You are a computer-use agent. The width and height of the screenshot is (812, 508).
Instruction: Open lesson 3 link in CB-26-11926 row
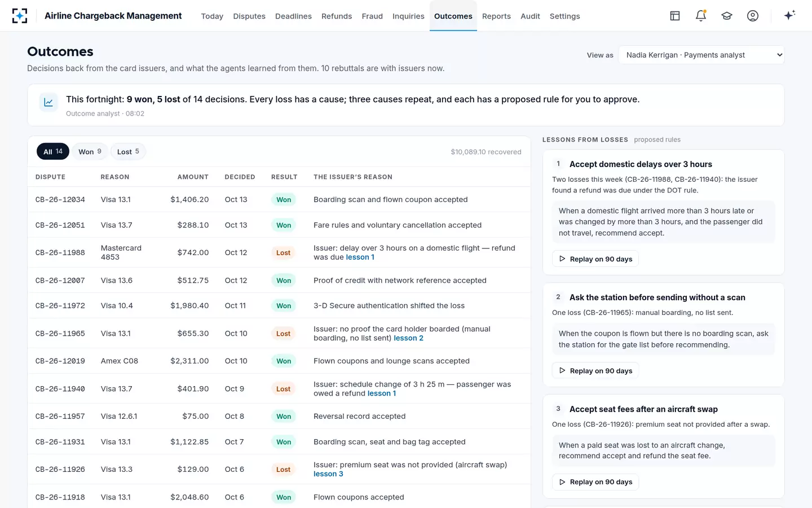point(328,474)
